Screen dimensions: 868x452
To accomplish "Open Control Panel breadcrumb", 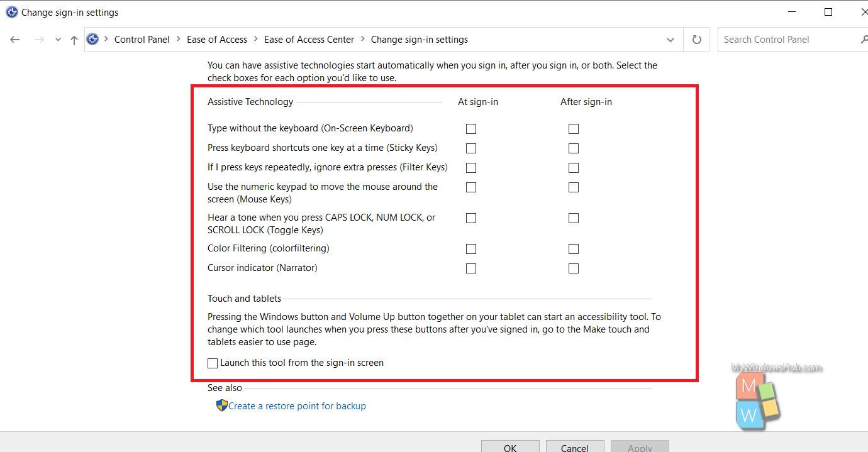I will pos(142,39).
